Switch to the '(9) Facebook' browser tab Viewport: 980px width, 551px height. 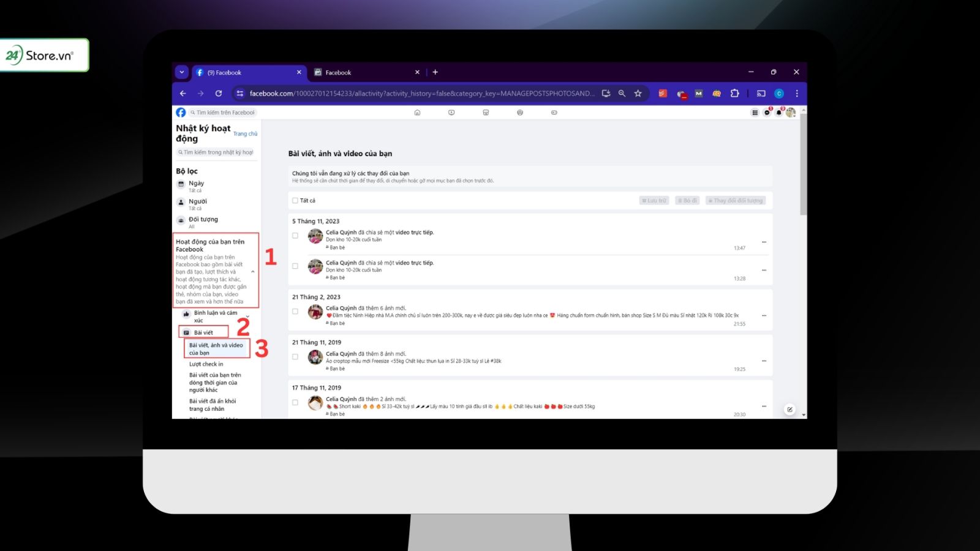click(249, 72)
